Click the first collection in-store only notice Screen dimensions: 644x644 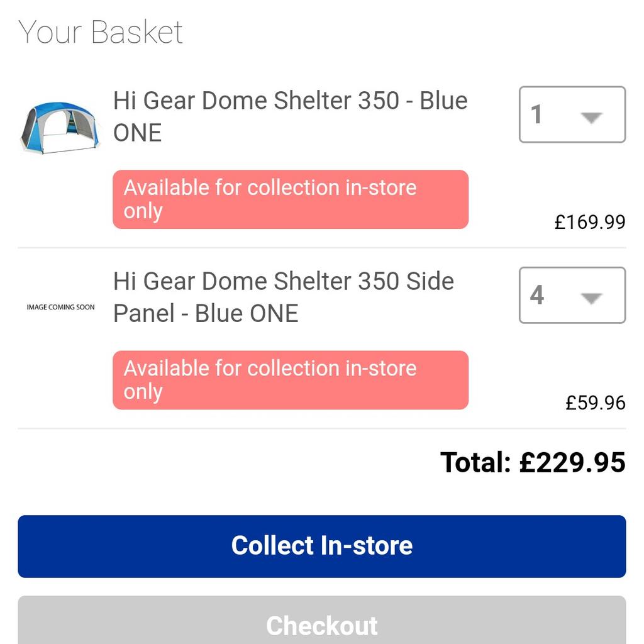coord(291,199)
